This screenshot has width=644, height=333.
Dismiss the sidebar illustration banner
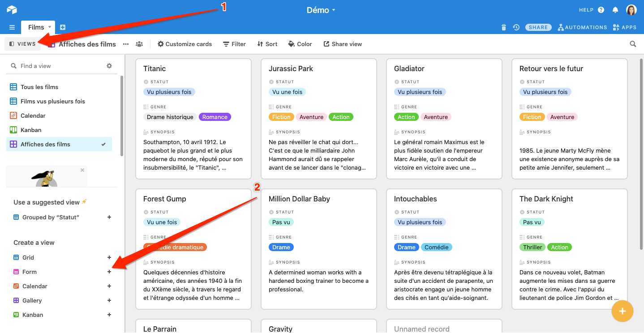point(82,170)
